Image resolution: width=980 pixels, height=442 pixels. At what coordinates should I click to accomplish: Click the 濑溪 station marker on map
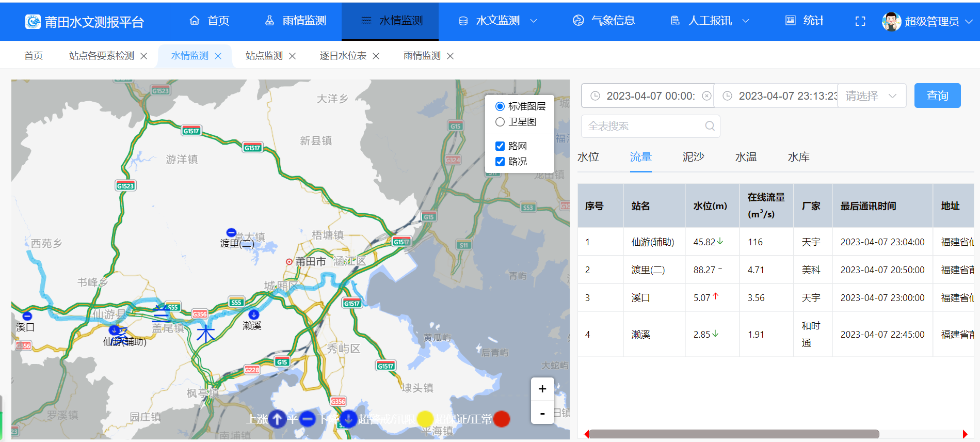click(x=253, y=314)
